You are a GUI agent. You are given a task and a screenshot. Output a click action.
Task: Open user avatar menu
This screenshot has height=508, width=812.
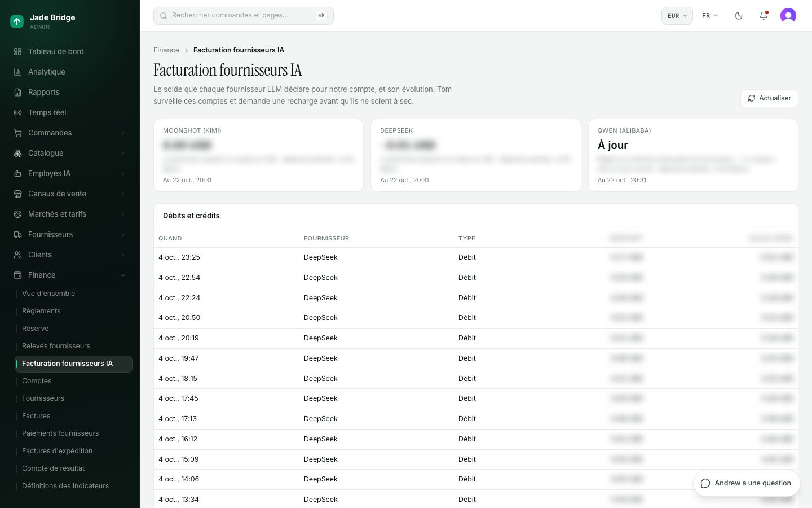coord(788,16)
